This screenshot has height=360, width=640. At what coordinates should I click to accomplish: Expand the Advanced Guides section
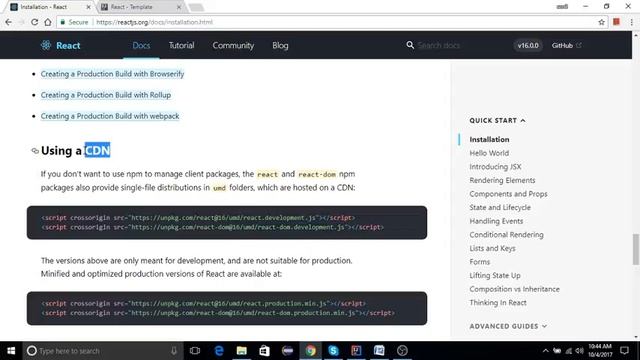click(x=508, y=326)
